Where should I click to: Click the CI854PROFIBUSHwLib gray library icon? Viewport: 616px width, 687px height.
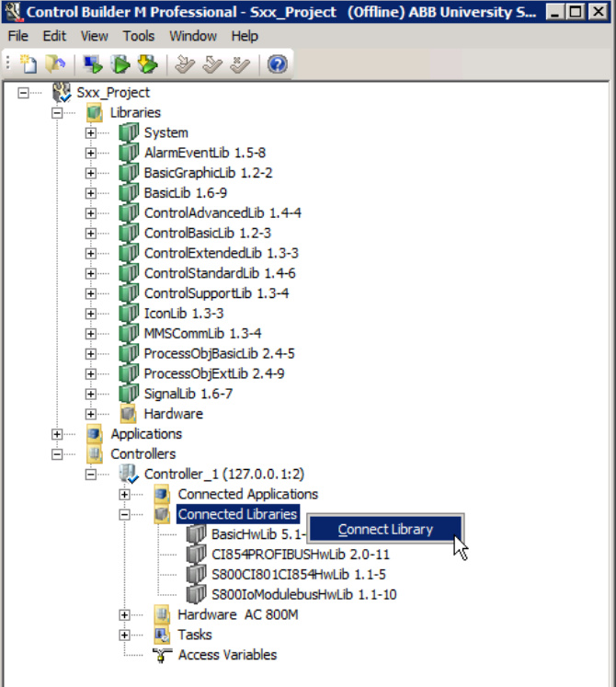tap(196, 555)
